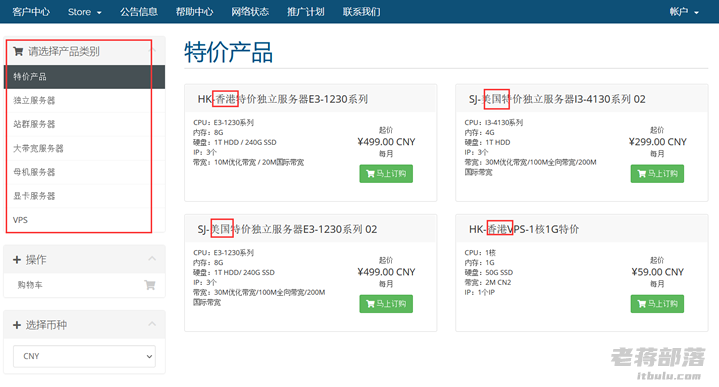The image size is (719, 387).
Task: Expand the Store dropdown menu
Action: (x=84, y=12)
